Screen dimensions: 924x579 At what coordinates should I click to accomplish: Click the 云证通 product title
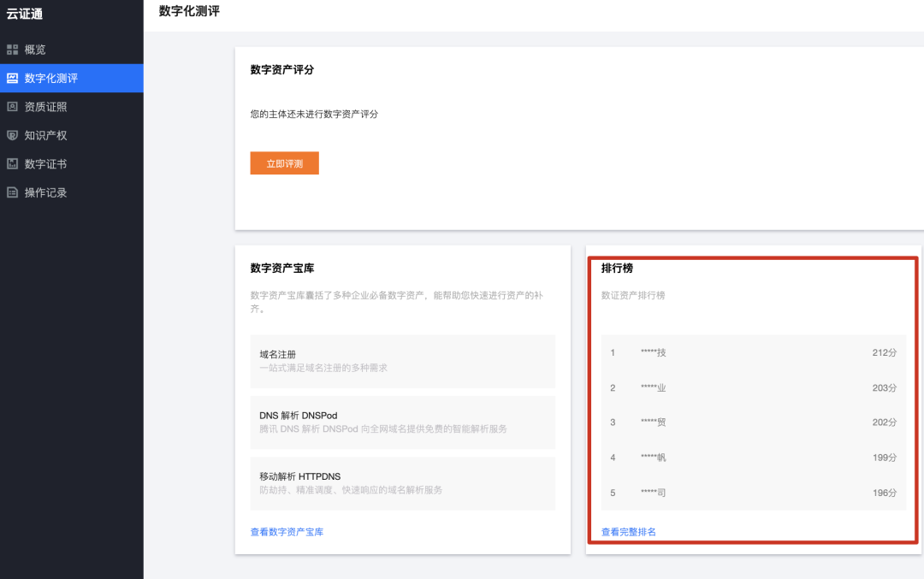[x=24, y=14]
